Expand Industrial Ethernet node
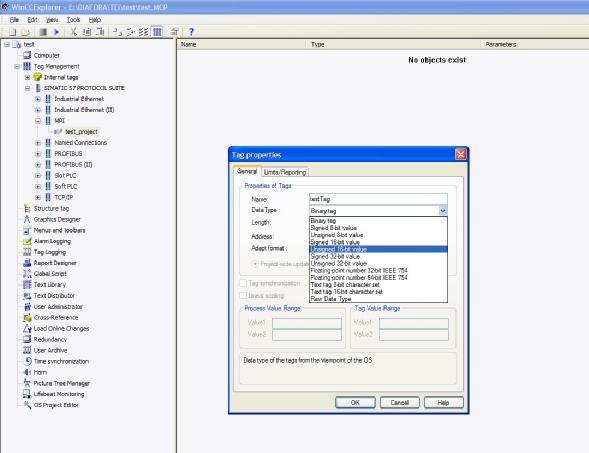Screen dimensions: 589x453 pyautogui.click(x=38, y=99)
